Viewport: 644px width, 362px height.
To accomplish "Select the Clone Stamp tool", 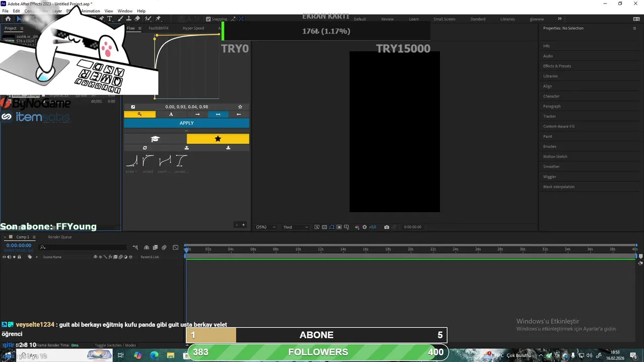I will point(129,19).
